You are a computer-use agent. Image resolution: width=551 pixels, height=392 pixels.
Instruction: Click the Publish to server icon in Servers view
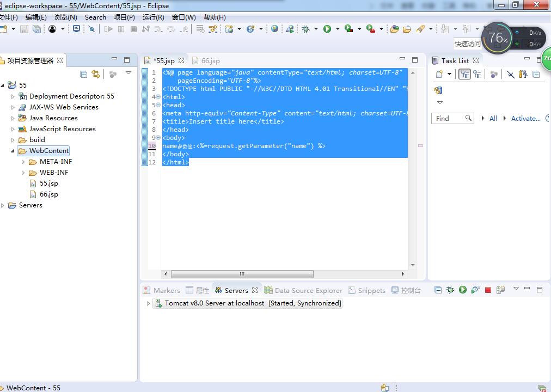(x=500, y=290)
